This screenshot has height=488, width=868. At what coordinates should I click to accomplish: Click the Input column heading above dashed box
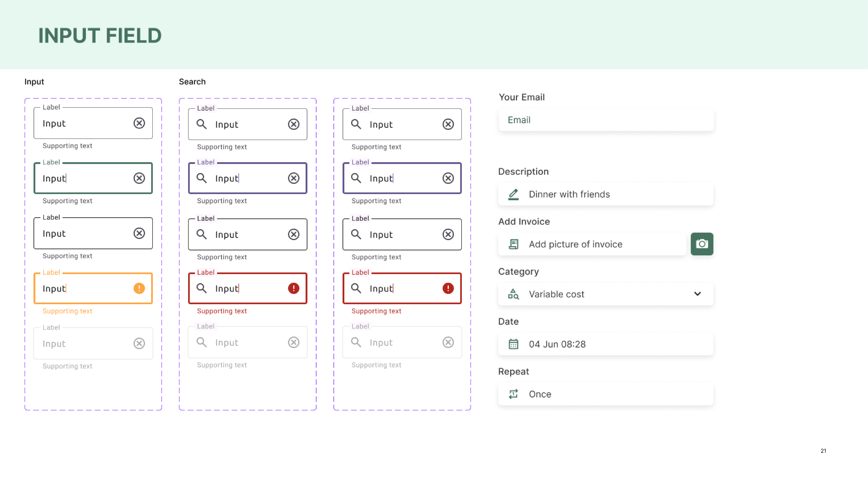point(34,82)
